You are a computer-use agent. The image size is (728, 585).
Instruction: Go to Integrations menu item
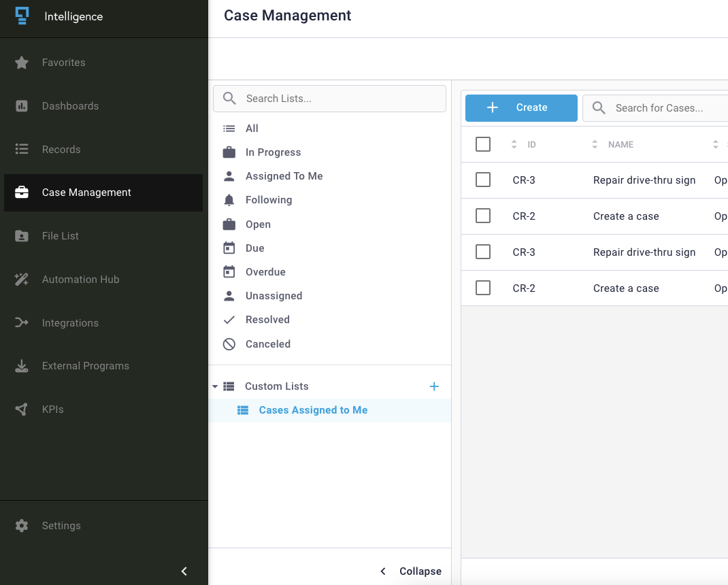103,322
